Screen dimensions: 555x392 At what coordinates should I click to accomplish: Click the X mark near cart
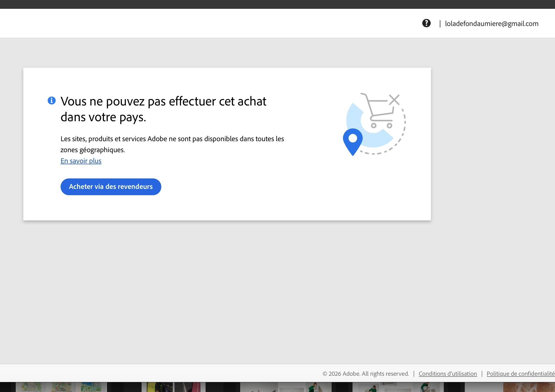tap(394, 100)
